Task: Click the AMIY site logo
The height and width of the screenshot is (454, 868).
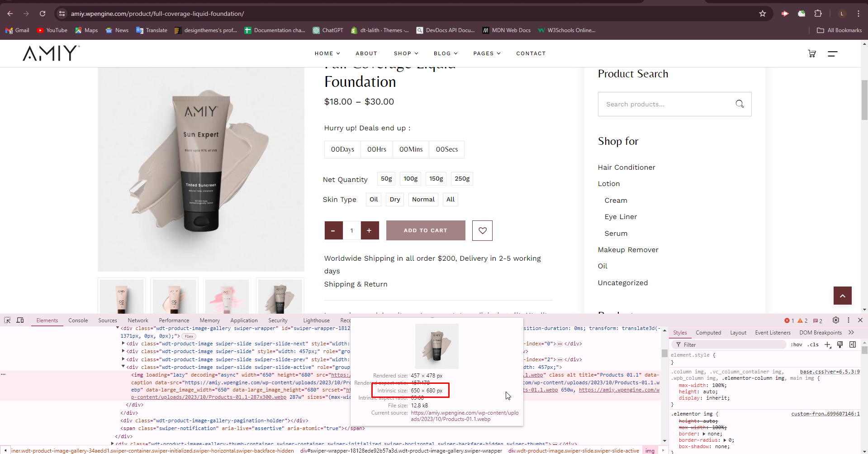Action: 51,53
